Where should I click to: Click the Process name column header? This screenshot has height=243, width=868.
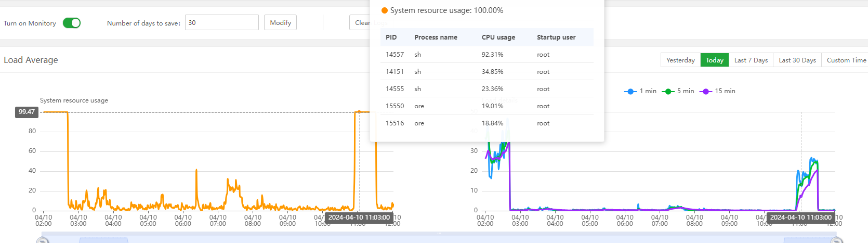tap(436, 37)
